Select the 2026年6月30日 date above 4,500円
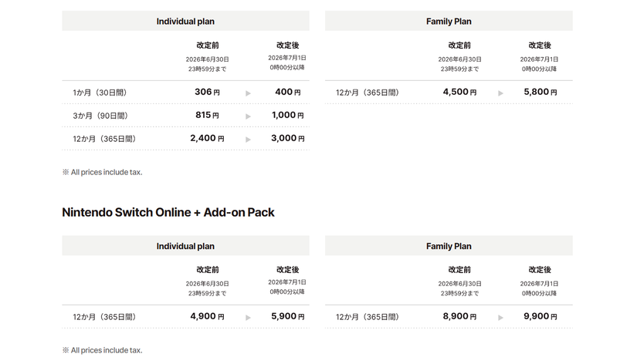Viewport: 637px width, 364px height. point(459,59)
